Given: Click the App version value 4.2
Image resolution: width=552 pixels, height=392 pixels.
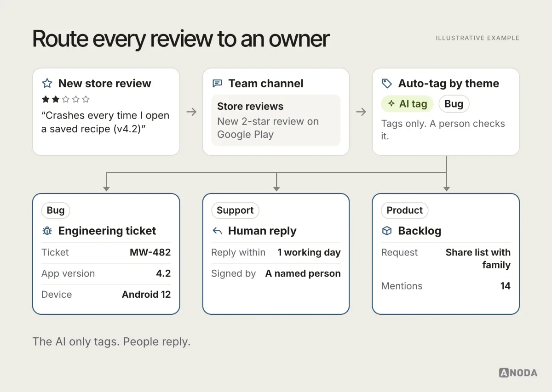Looking at the screenshot, I should [163, 273].
